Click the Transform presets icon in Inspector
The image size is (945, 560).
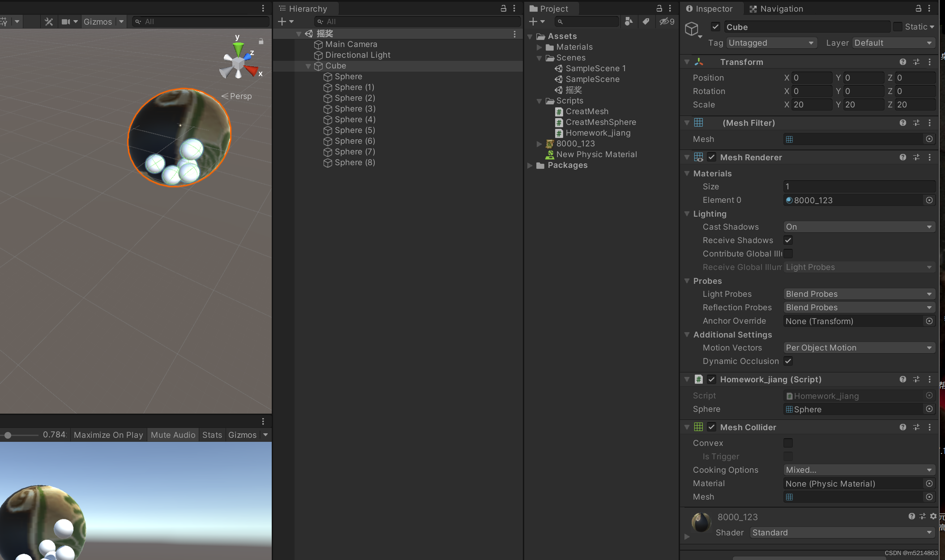click(x=916, y=62)
